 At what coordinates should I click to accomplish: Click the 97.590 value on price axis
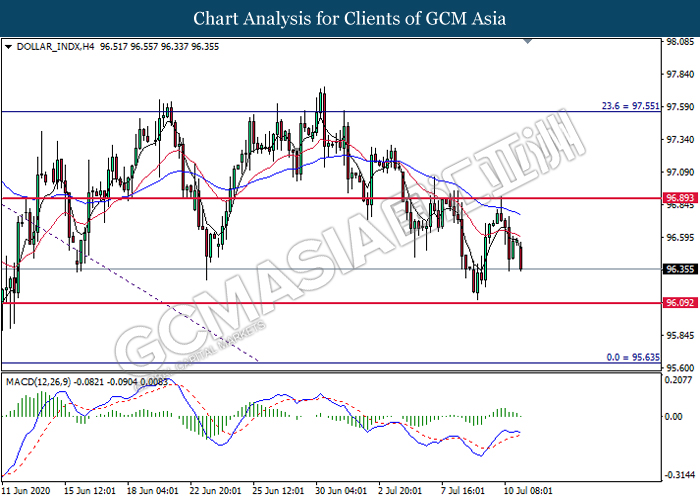tap(680, 107)
